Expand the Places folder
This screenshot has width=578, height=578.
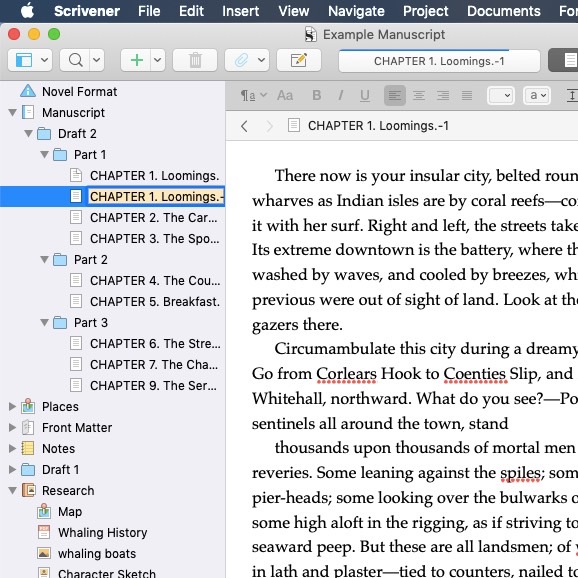click(13, 406)
